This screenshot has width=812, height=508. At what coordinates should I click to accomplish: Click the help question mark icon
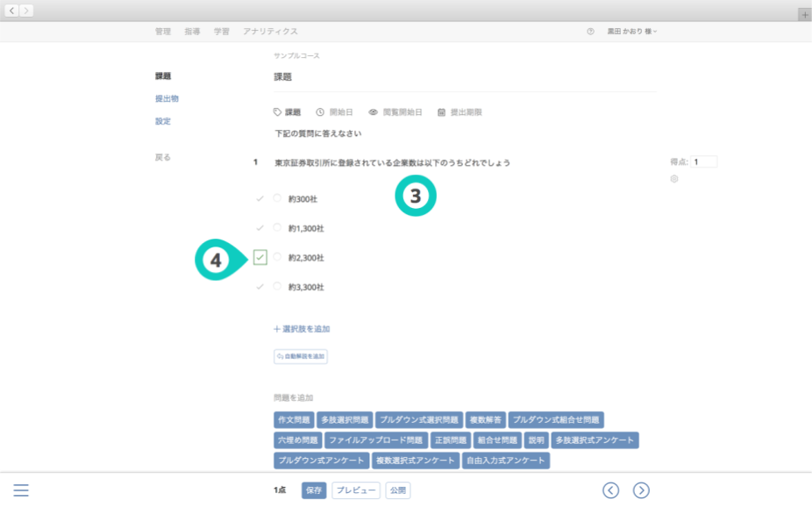(590, 32)
